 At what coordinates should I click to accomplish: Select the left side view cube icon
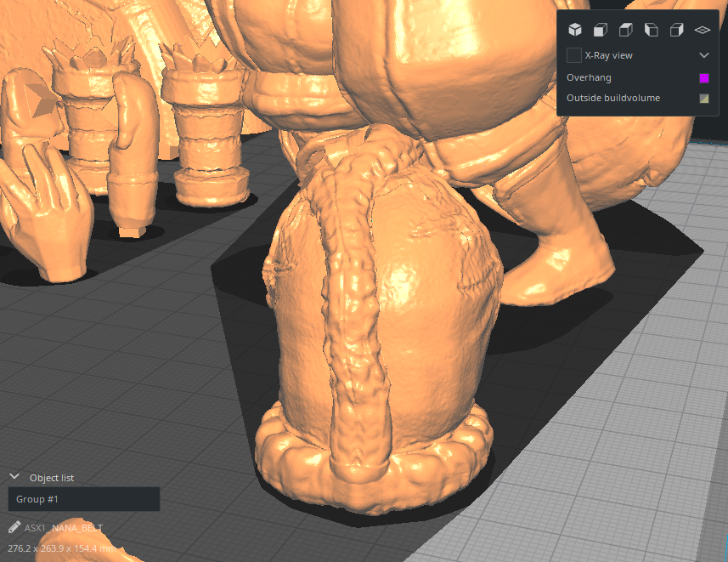(652, 30)
